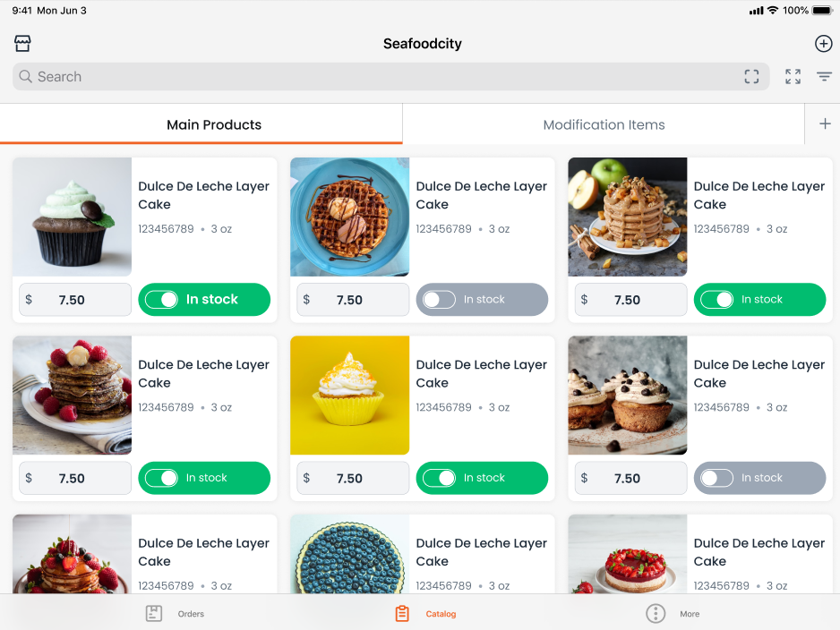The height and width of the screenshot is (630, 840).
Task: Tap the add product plus circle icon
Action: (x=823, y=43)
